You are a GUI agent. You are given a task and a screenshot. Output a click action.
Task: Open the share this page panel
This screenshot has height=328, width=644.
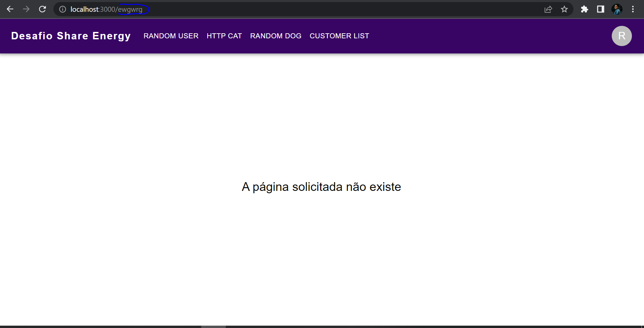(548, 9)
